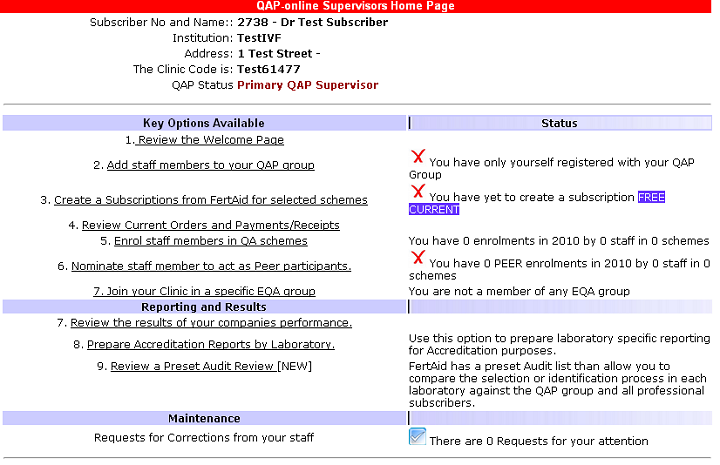This screenshot has width=720, height=465.
Task: Click the Maintenance section header
Action: [204, 419]
